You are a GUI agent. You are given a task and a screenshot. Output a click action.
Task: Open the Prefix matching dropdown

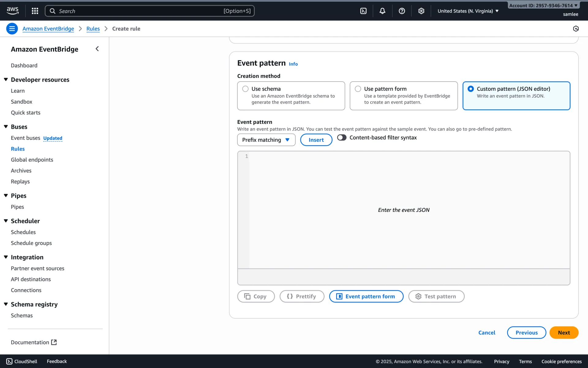(x=266, y=140)
